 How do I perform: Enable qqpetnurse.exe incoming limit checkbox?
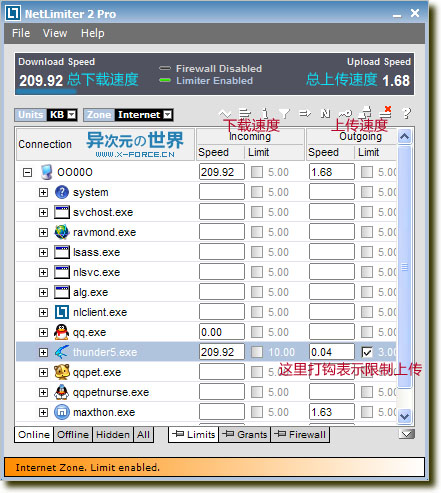tap(257, 392)
